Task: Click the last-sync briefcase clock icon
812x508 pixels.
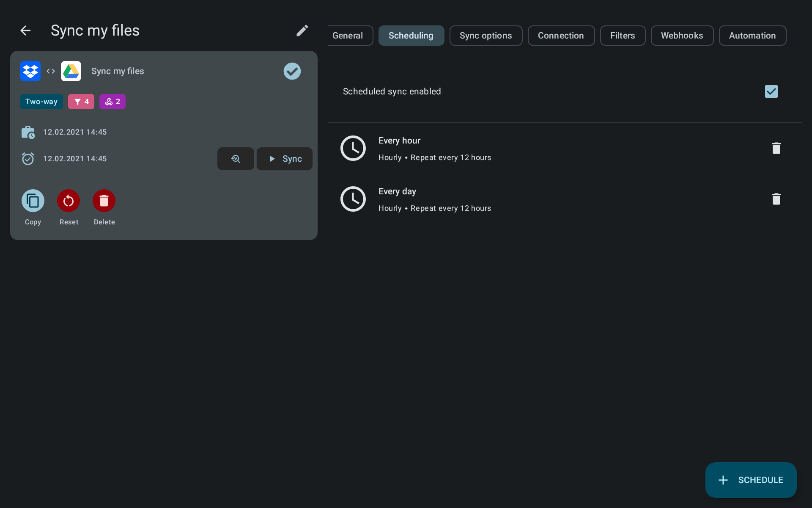Action: coord(28,132)
